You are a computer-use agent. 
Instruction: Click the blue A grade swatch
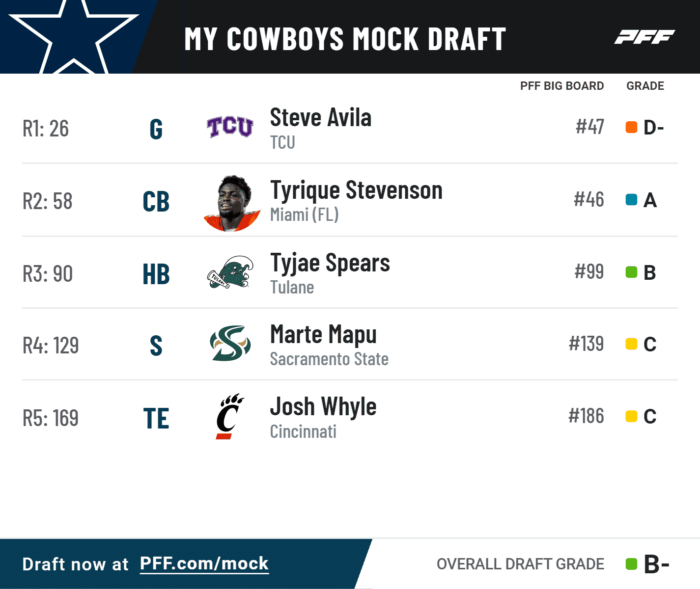pos(631,200)
